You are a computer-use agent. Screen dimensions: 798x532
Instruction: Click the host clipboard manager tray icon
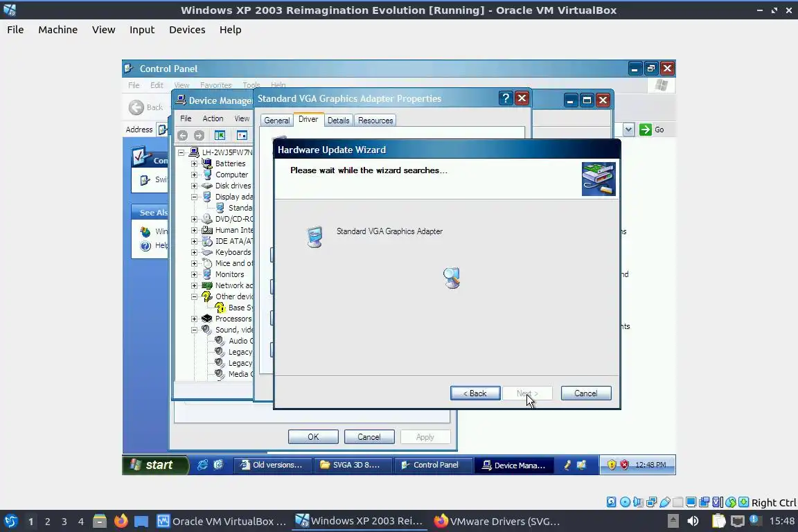coord(718,521)
